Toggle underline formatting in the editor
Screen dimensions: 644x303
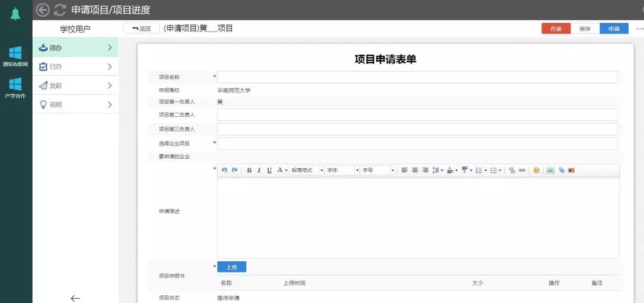click(x=269, y=170)
